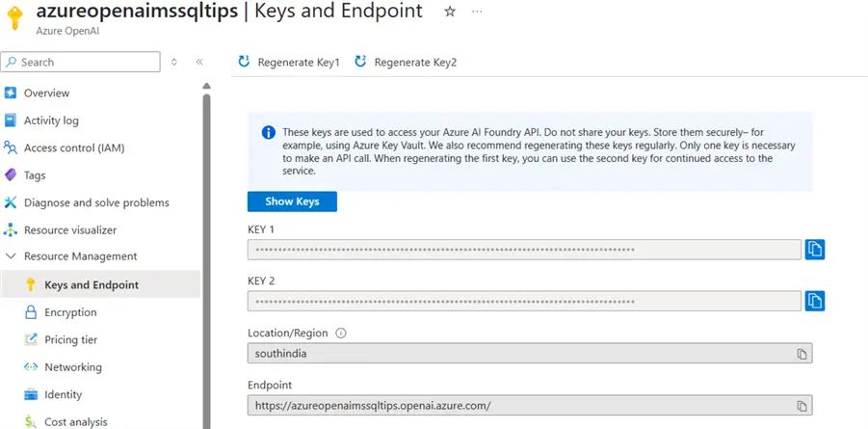
Task: Click the Access control people icon
Action: tap(10, 148)
